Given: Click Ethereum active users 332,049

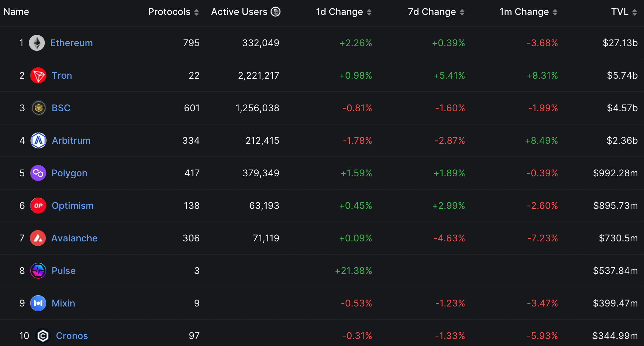Looking at the screenshot, I should (x=261, y=43).
